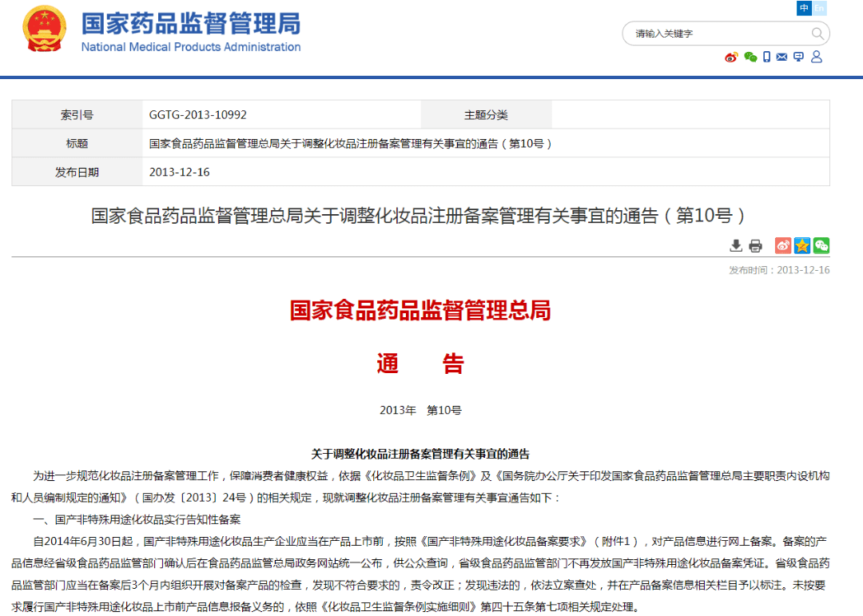Download the notice with the download icon
Screen dimensions: 863x616
click(x=736, y=246)
